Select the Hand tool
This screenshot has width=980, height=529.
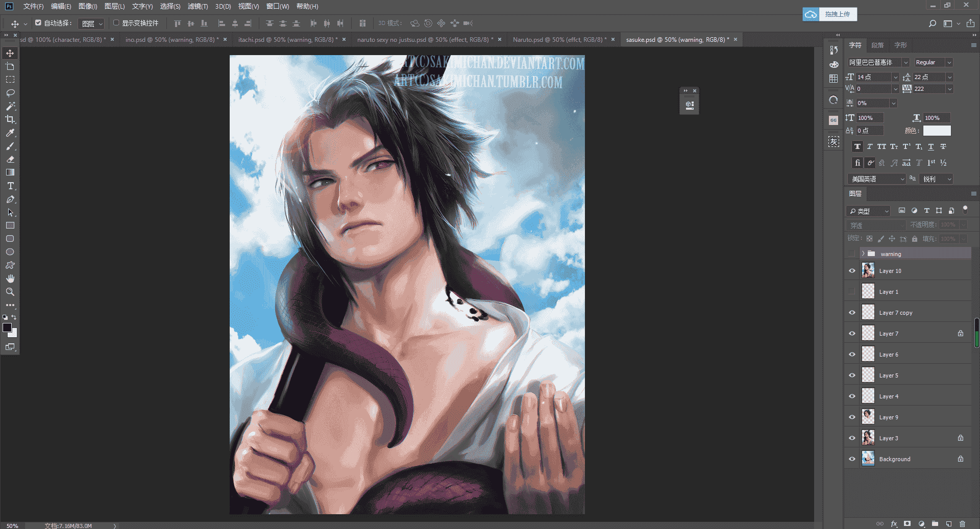click(10, 279)
